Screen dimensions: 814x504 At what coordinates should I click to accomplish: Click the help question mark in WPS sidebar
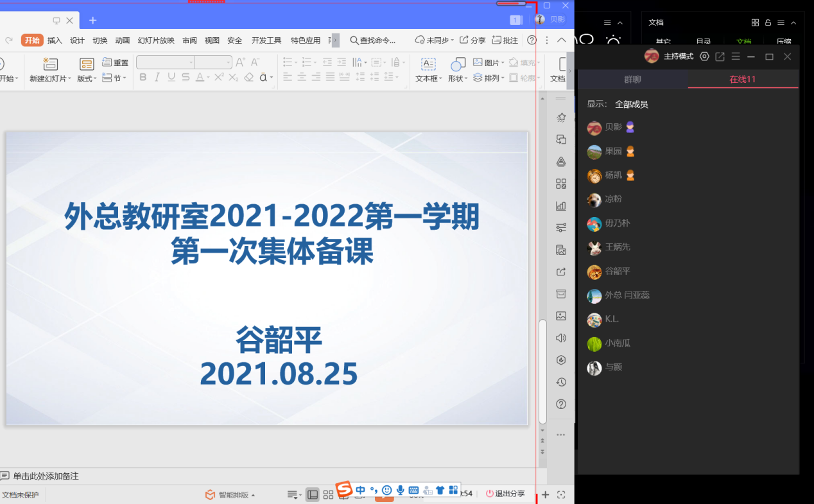pyautogui.click(x=561, y=404)
